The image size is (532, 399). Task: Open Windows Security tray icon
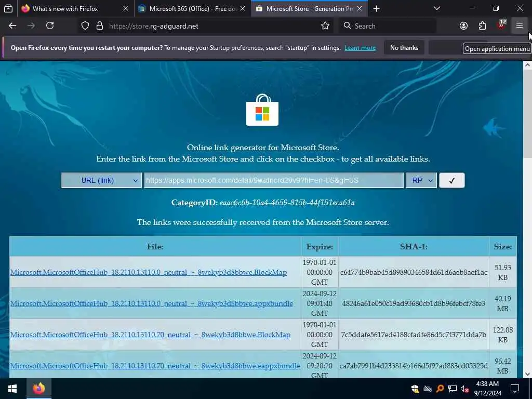[x=415, y=389]
